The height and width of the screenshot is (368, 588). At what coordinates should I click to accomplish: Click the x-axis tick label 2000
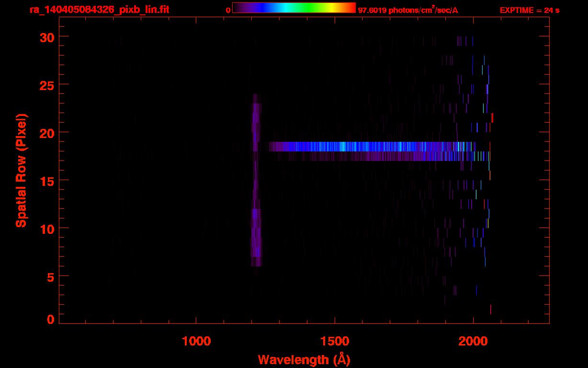click(474, 341)
